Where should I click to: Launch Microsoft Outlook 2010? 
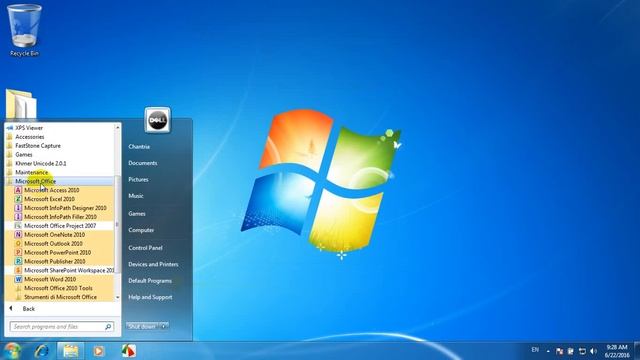pos(60,244)
